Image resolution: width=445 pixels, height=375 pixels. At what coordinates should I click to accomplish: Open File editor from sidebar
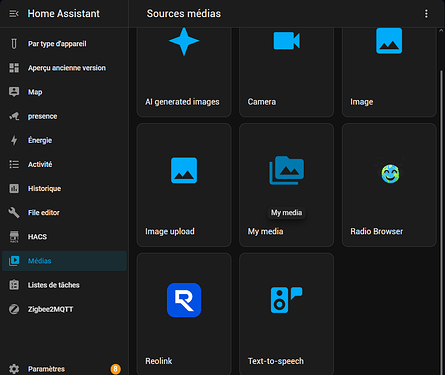tap(64, 213)
